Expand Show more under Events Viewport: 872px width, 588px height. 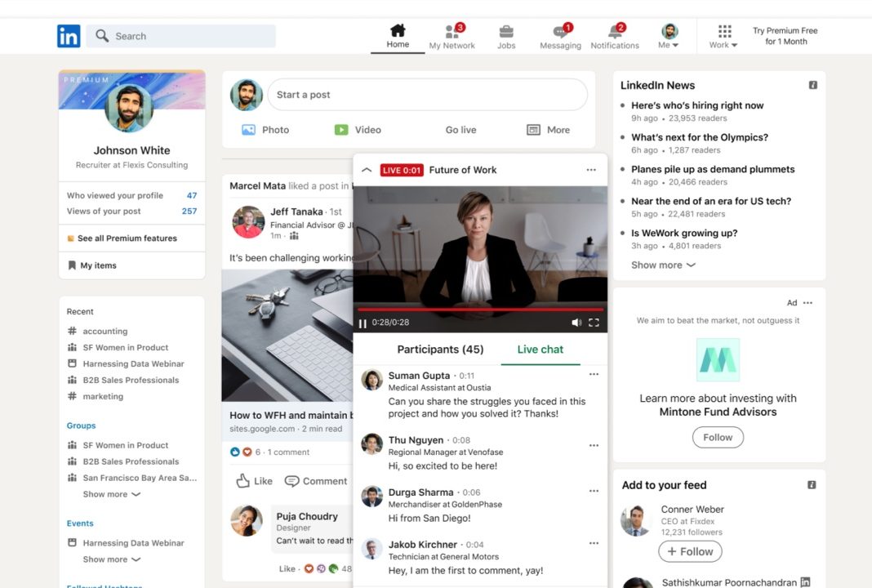[111, 559]
